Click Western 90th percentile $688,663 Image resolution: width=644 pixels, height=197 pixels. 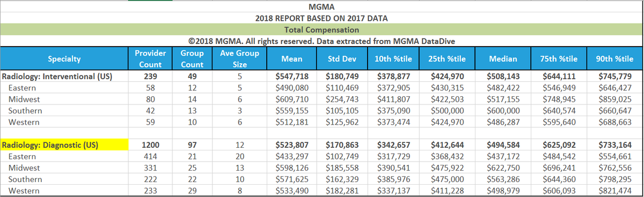click(616, 122)
